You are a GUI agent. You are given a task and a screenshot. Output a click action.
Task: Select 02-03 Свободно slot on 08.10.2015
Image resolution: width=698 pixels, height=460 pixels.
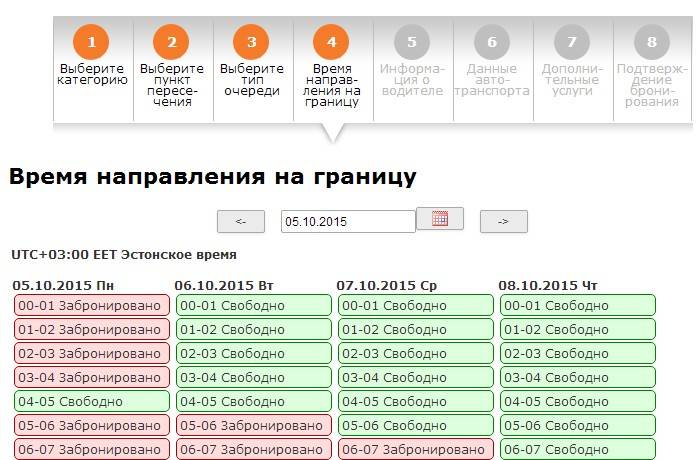pos(578,353)
